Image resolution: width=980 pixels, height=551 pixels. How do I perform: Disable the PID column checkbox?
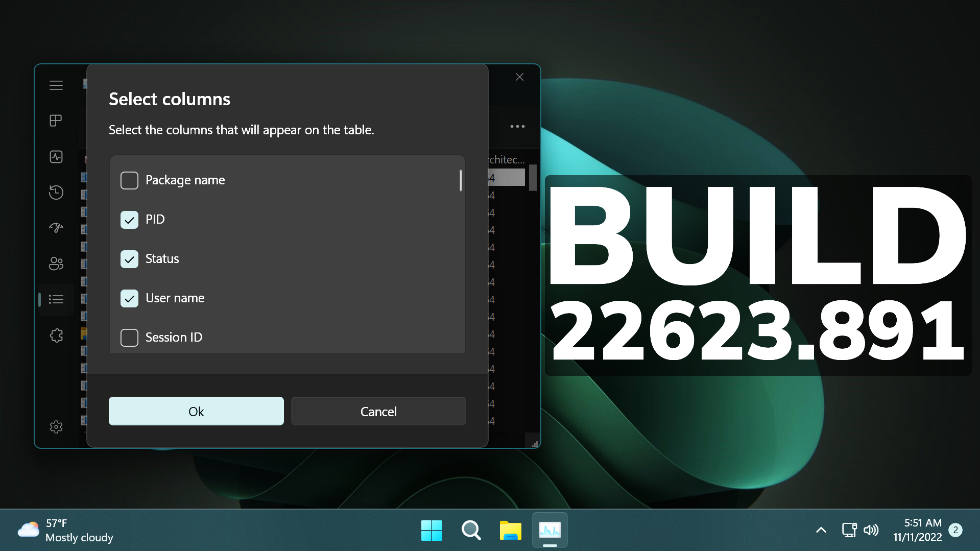tap(129, 220)
